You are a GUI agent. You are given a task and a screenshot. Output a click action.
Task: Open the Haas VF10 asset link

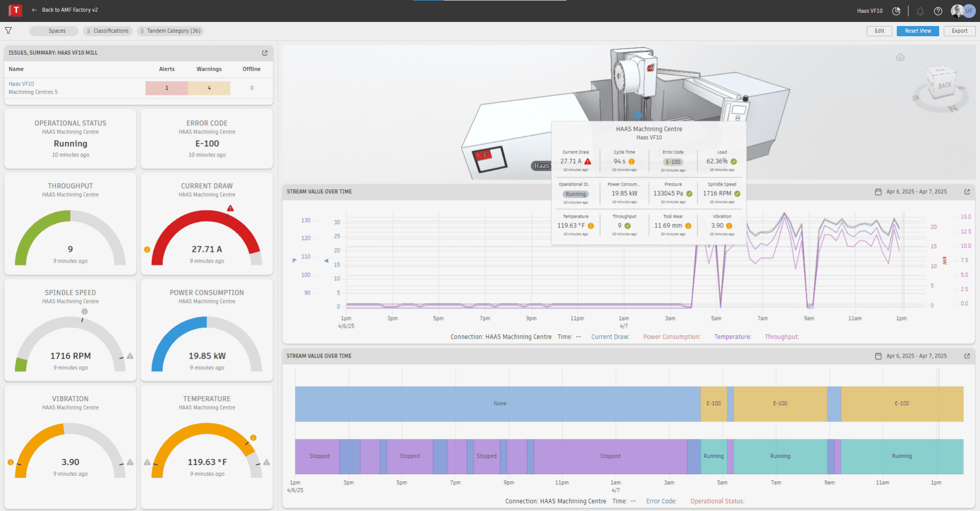pos(21,83)
